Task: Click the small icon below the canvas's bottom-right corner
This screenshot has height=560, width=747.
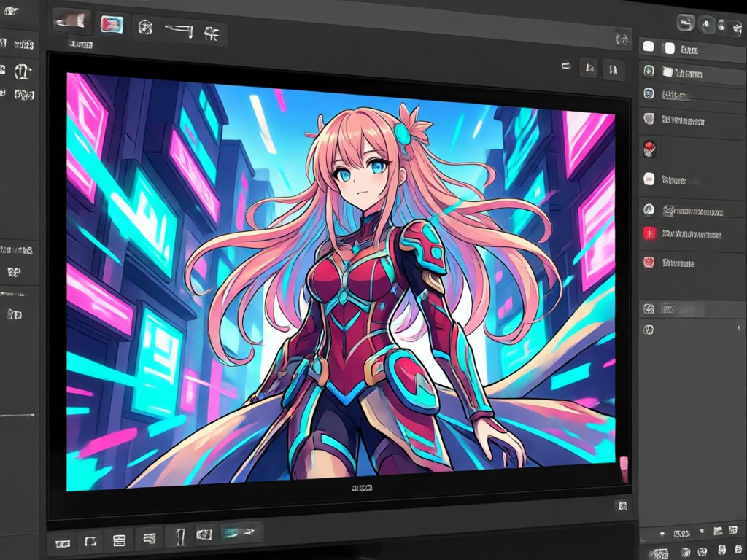Action: tap(622, 506)
